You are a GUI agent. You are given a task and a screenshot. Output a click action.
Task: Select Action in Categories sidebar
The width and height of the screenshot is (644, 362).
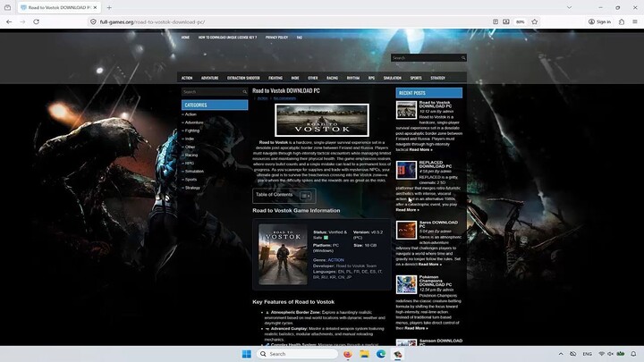pyautogui.click(x=191, y=114)
